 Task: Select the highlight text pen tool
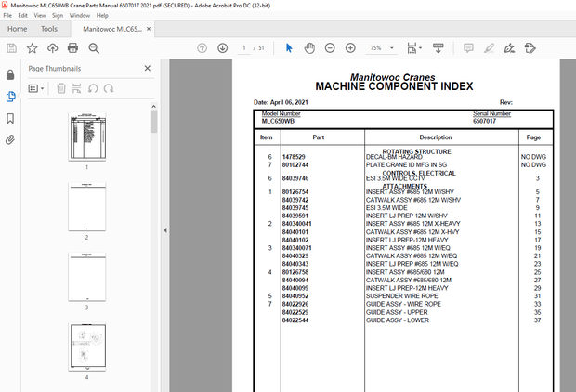coord(489,48)
